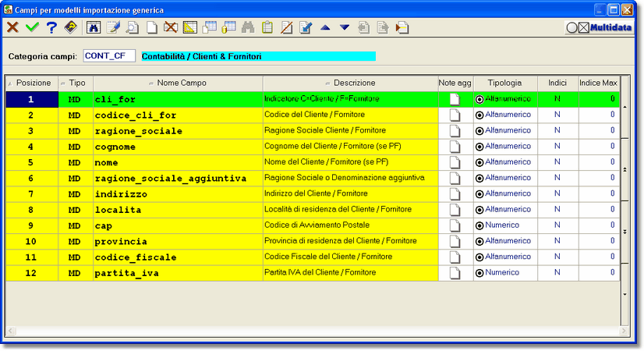Viewport: 644px width, 351px height.
Task: Click page-down double arrow on vertical scroller
Action: tap(625, 232)
